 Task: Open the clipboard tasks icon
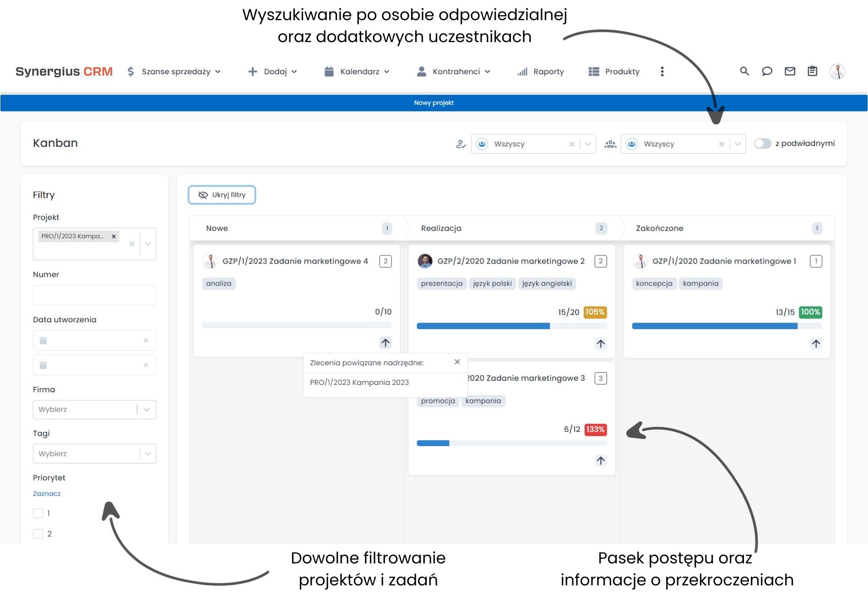(x=813, y=71)
